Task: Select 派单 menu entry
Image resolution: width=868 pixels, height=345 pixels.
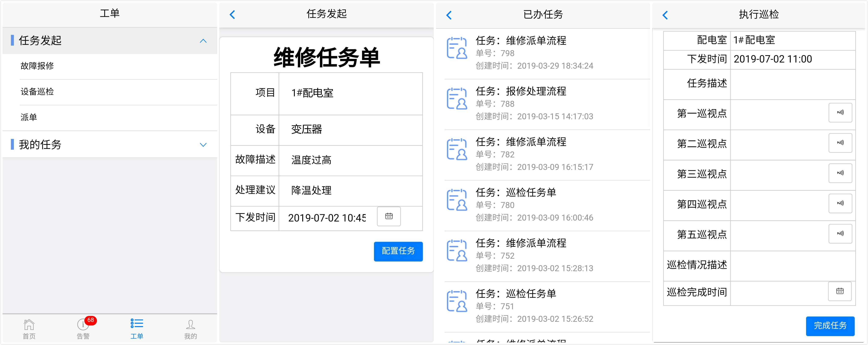Action: pyautogui.click(x=29, y=117)
